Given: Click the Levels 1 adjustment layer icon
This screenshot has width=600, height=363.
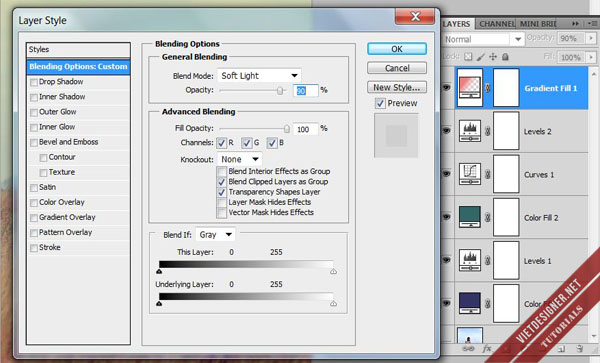Looking at the screenshot, I should [x=470, y=260].
